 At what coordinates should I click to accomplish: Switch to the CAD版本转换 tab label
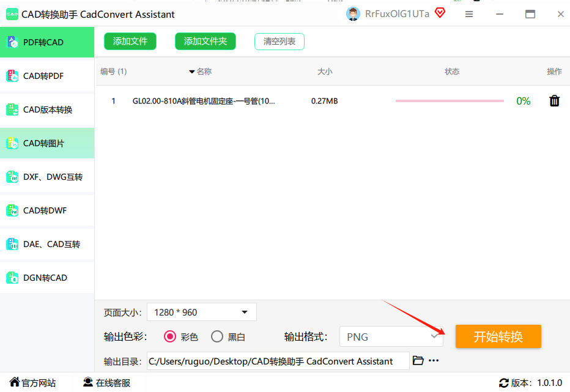pos(48,109)
